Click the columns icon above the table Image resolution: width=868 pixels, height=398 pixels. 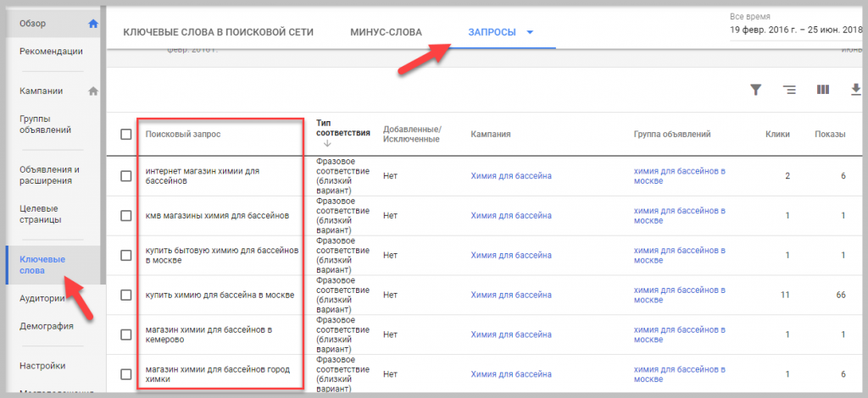tap(822, 90)
